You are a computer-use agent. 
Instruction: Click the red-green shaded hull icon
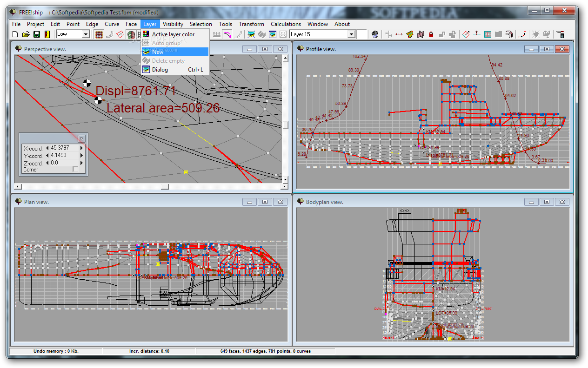[x=131, y=34]
